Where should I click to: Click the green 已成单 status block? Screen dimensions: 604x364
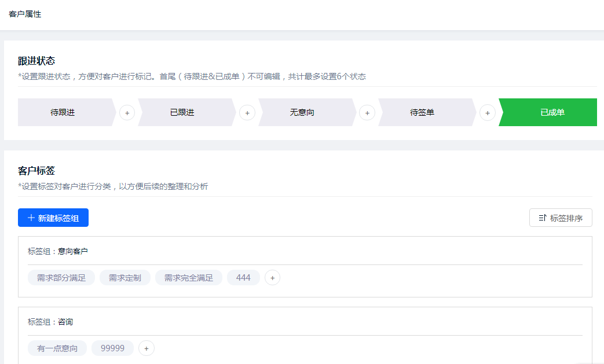coord(548,112)
